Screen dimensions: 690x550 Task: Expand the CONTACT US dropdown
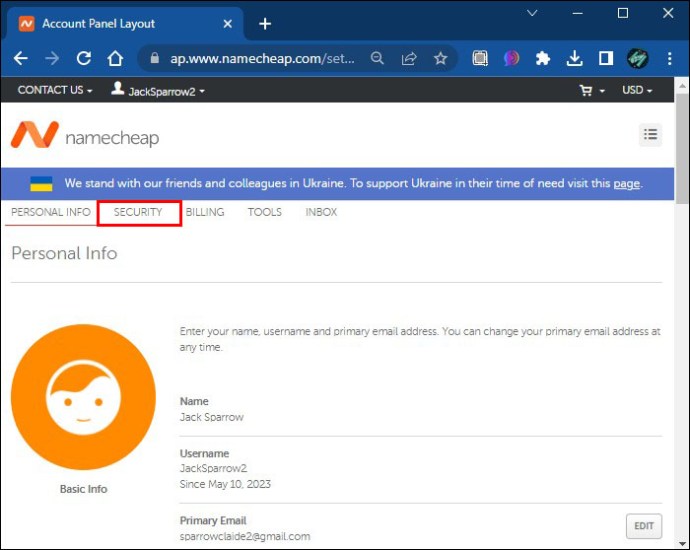point(55,90)
